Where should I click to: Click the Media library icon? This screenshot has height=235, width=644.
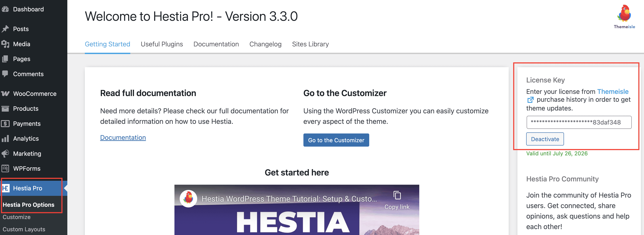(5, 44)
